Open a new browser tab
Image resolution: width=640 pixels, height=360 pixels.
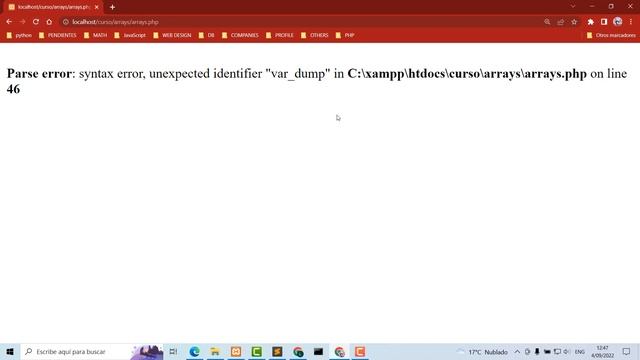pos(112,7)
